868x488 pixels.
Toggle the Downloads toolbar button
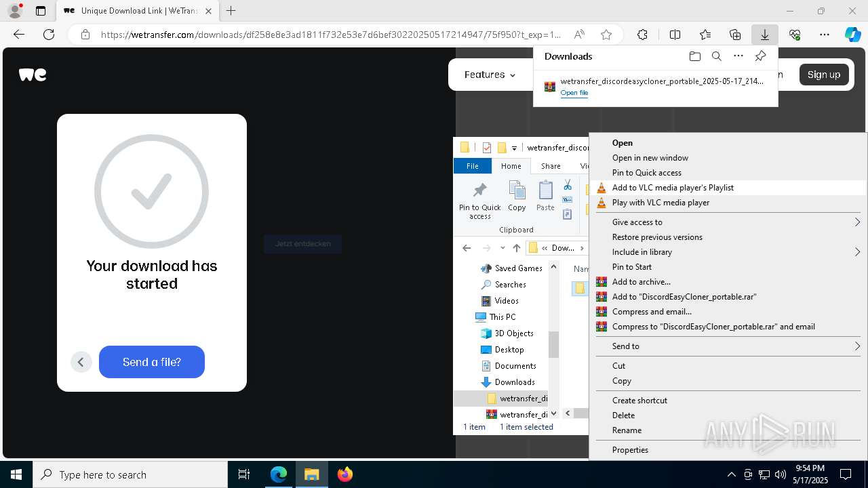tap(764, 35)
